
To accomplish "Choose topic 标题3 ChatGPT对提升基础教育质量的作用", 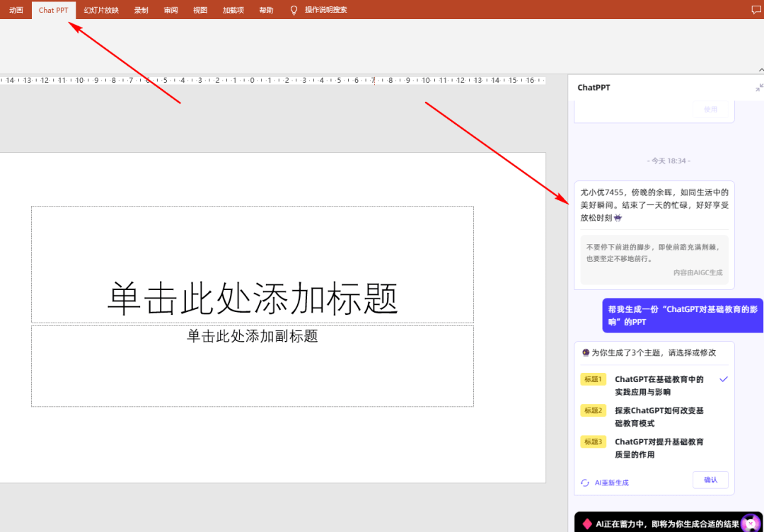I will [654, 448].
